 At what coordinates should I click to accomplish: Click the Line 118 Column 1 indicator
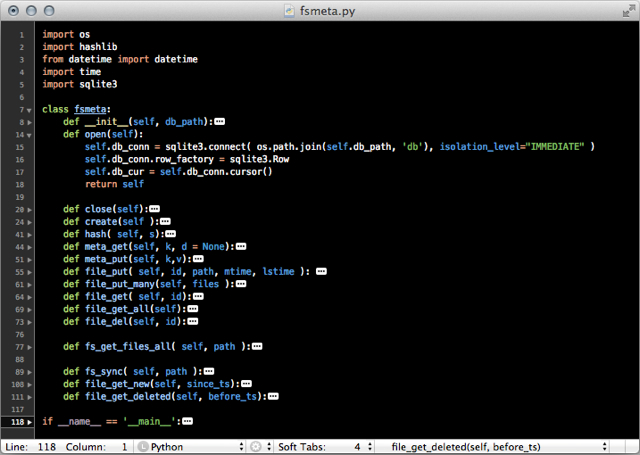click(67, 447)
